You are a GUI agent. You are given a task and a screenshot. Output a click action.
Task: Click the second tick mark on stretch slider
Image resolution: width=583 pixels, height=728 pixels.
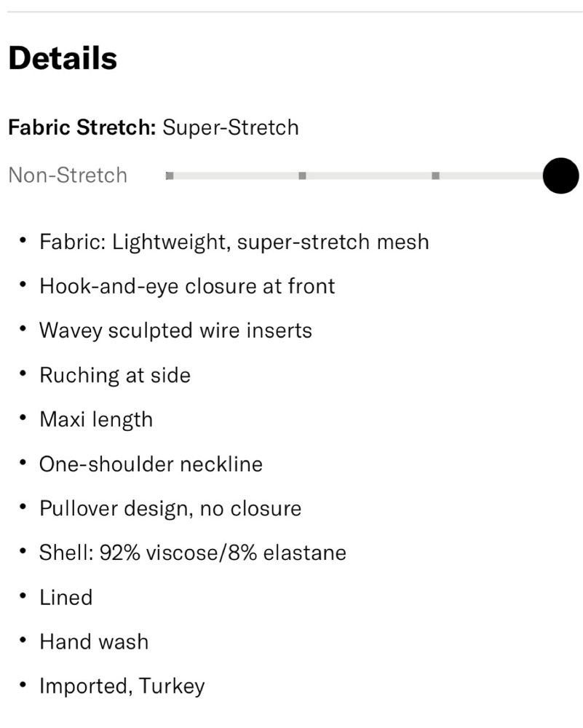coord(302,175)
